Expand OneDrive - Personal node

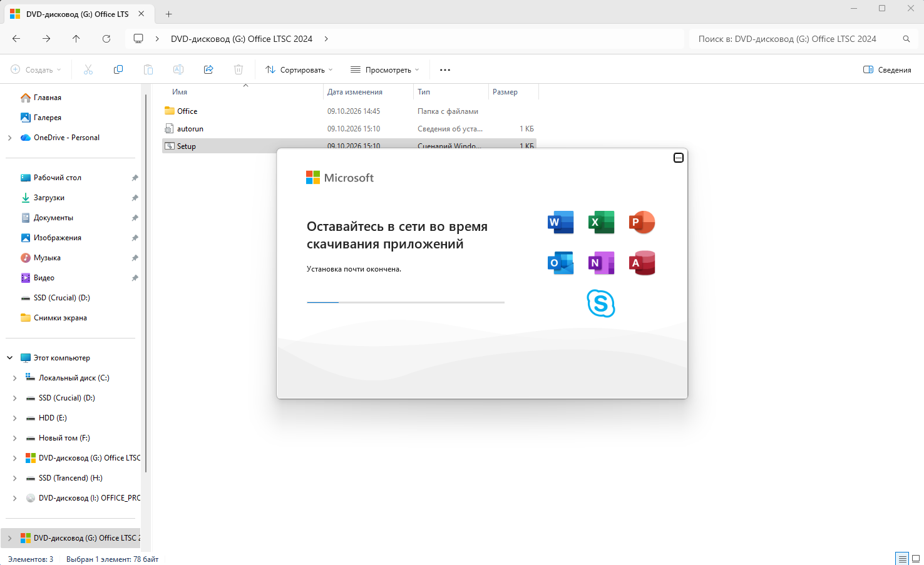[10, 138]
